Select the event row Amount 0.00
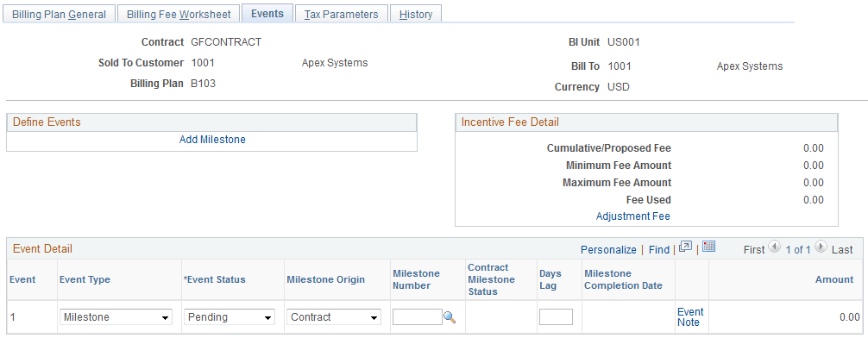The width and height of the screenshot is (868, 338). [850, 317]
